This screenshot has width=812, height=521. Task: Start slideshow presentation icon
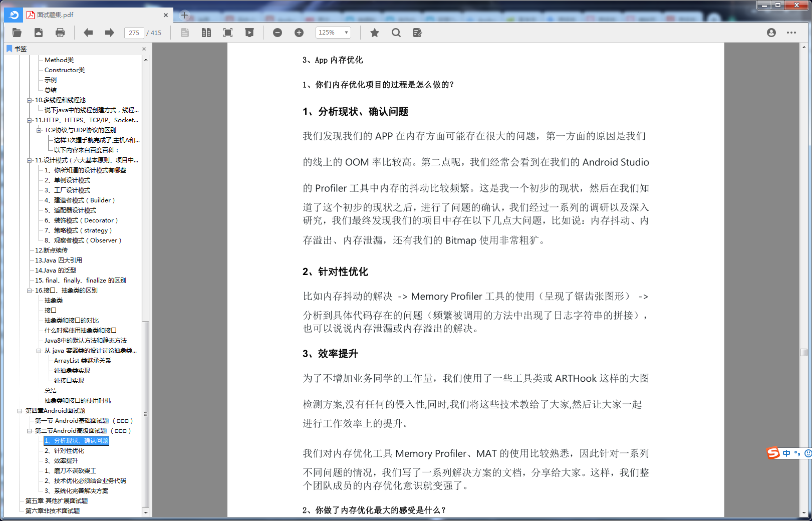(249, 33)
